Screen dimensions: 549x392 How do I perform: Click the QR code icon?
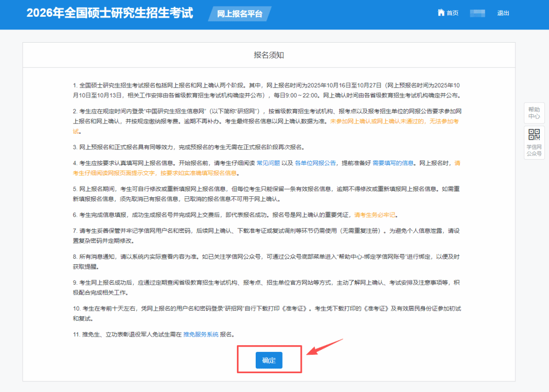click(x=534, y=135)
